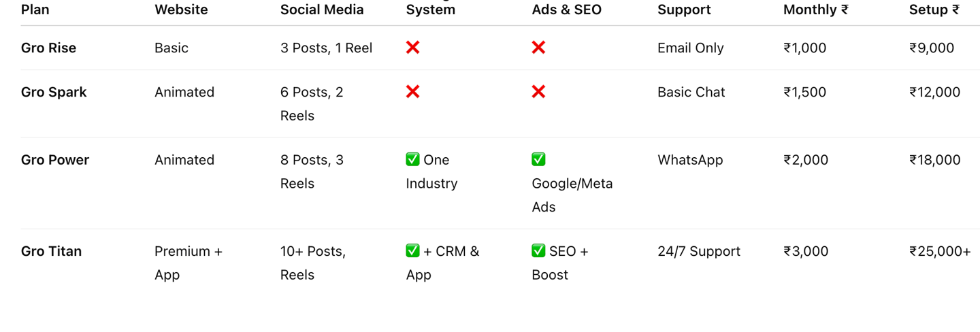Select the Gro Power plan name

pos(55,160)
